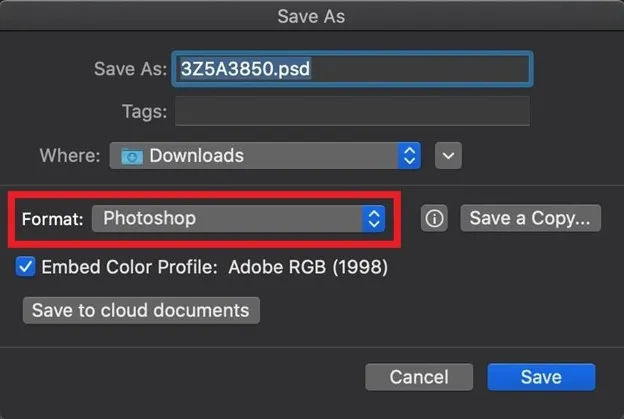Click the "Format:" label
The image size is (624, 419).
(52, 218)
